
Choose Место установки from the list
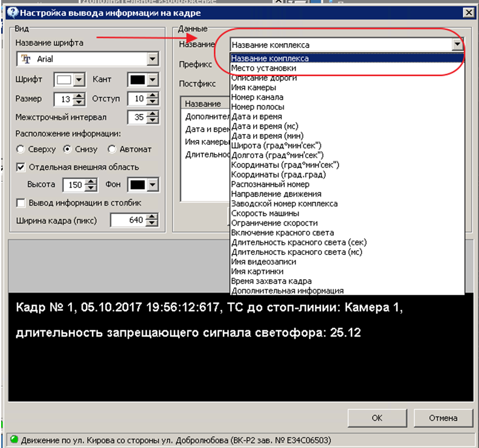(x=263, y=68)
